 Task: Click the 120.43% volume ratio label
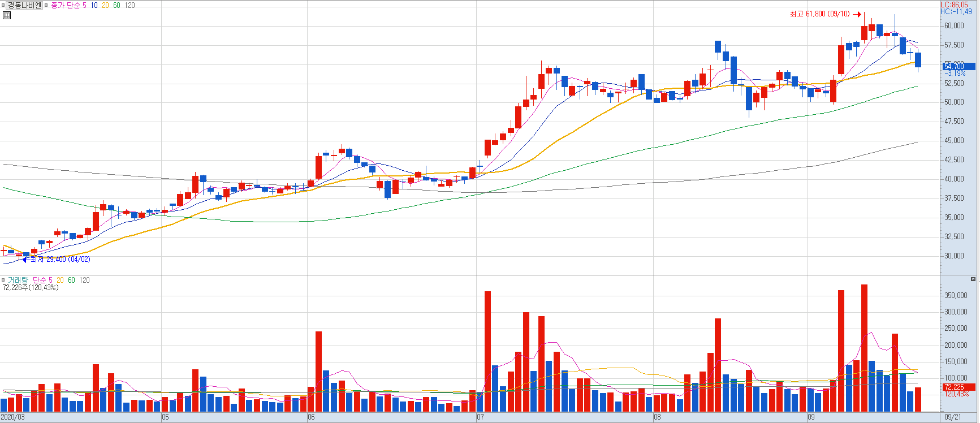click(957, 394)
